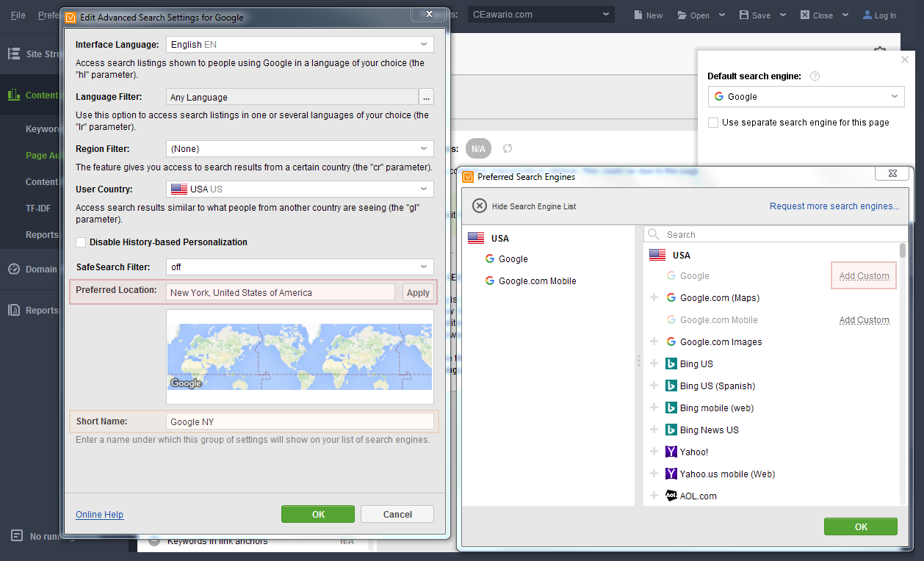Click Request more search engines link
The image size is (924, 561).
834,206
